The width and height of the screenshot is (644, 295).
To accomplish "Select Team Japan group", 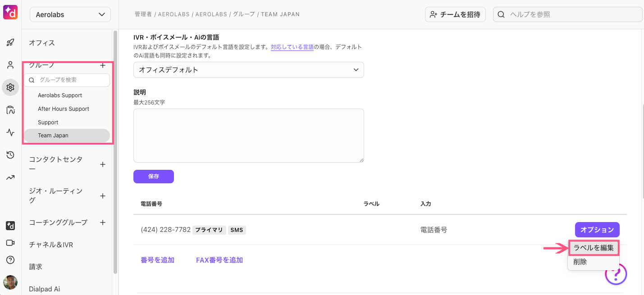I will coord(67,136).
